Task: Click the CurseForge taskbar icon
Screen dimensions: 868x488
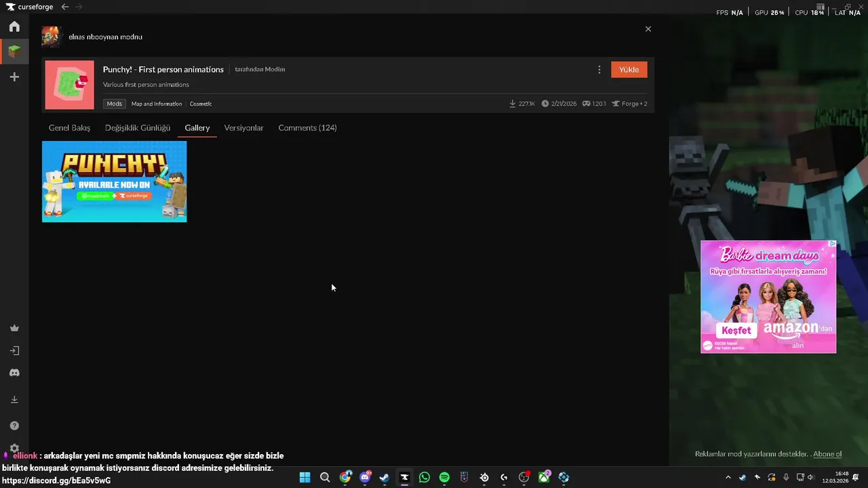Action: (x=405, y=477)
